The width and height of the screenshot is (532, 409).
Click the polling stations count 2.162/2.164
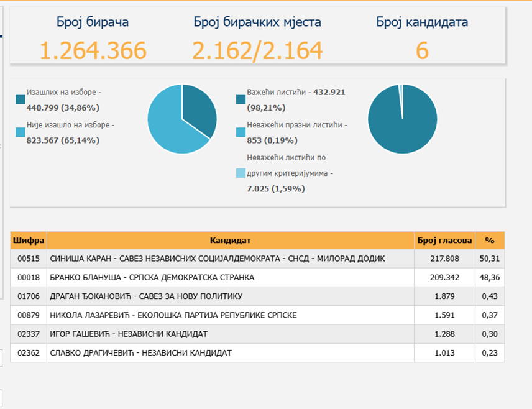click(x=257, y=50)
